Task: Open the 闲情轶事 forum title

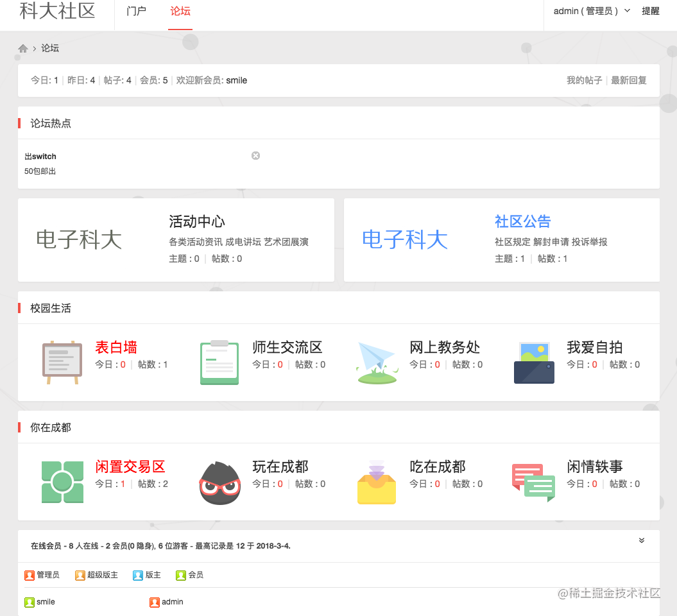Action: (594, 466)
